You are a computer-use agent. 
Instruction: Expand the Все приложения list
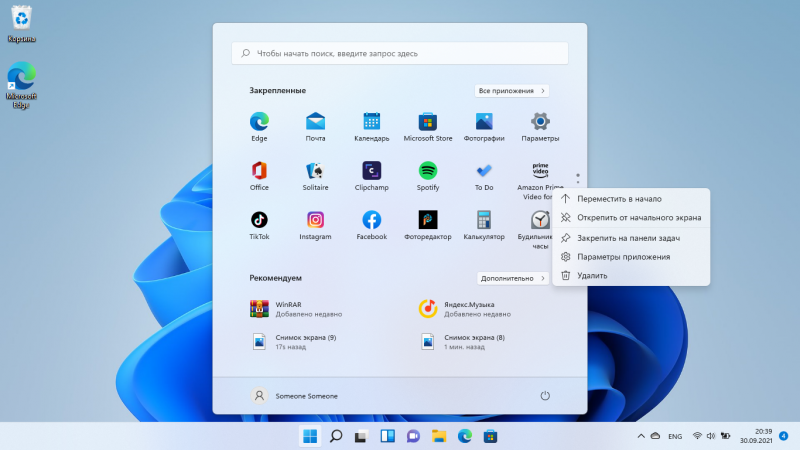[x=512, y=91]
